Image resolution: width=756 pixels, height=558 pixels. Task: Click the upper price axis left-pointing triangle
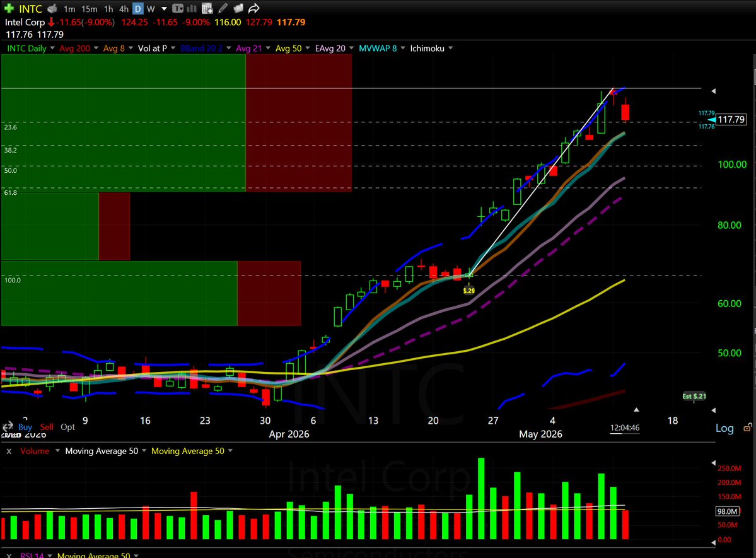[714, 91]
